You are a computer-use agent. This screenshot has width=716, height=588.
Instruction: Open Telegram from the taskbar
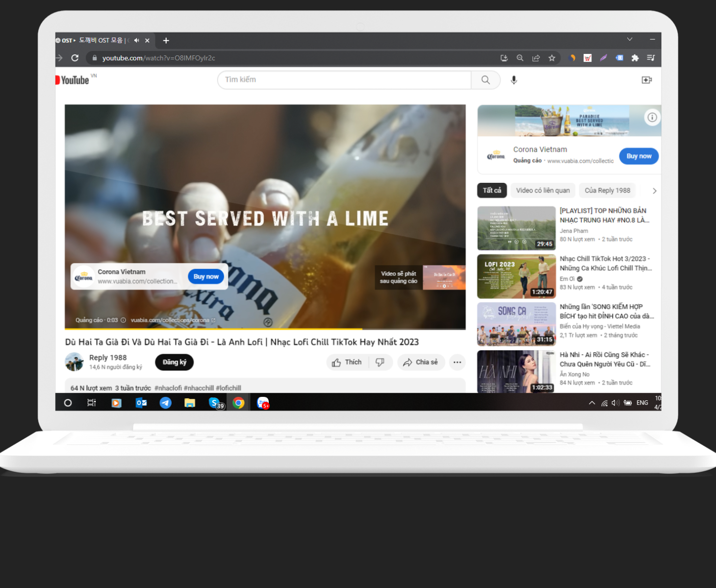click(x=165, y=403)
